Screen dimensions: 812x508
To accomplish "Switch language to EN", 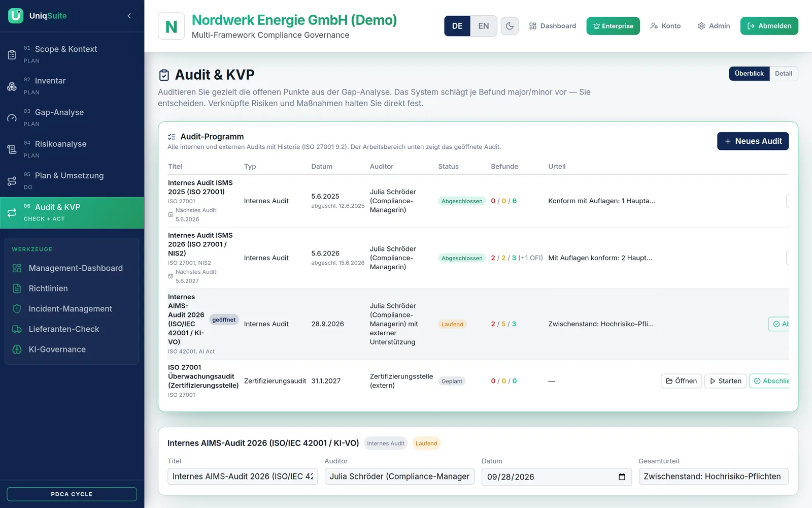I will (x=484, y=26).
